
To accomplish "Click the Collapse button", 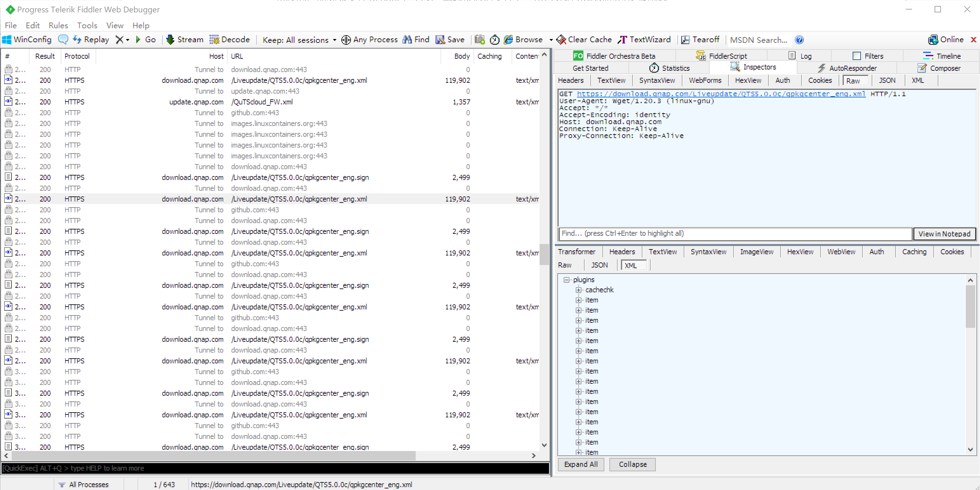I will coord(632,464).
